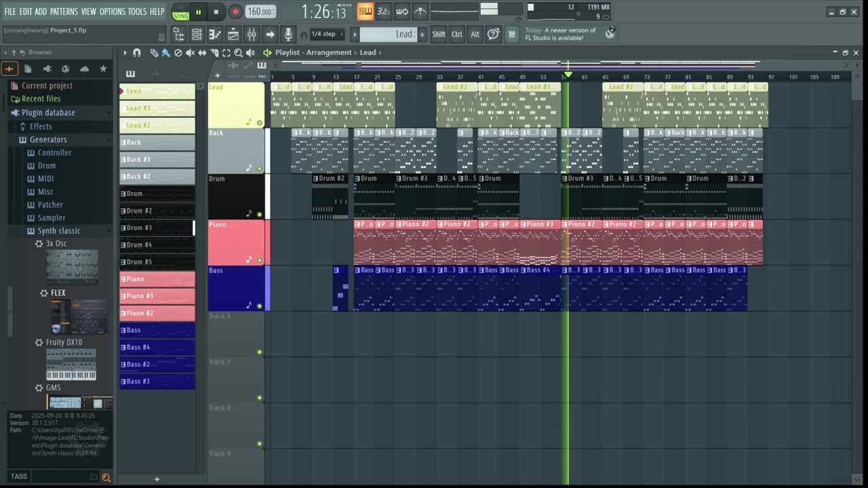The width and height of the screenshot is (868, 488).
Task: Select the Delete tool in Playlist
Action: [x=178, y=52]
